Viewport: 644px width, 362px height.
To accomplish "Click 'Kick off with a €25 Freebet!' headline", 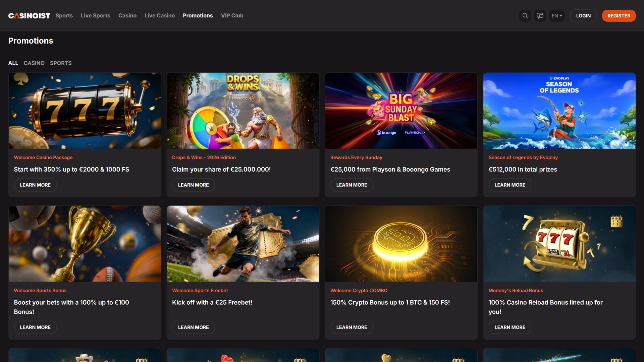I will [212, 303].
